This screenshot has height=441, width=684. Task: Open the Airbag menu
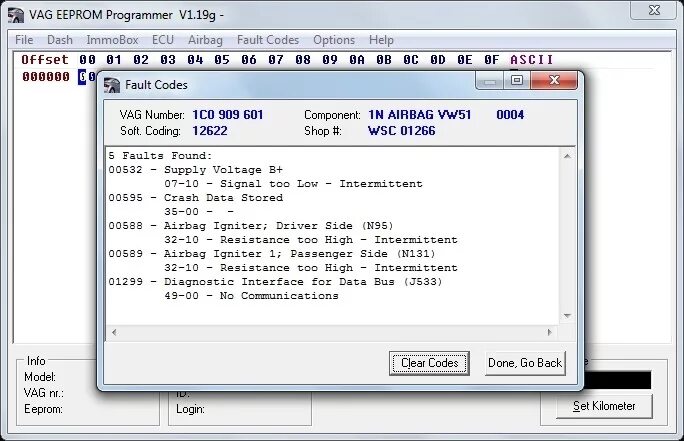[205, 40]
